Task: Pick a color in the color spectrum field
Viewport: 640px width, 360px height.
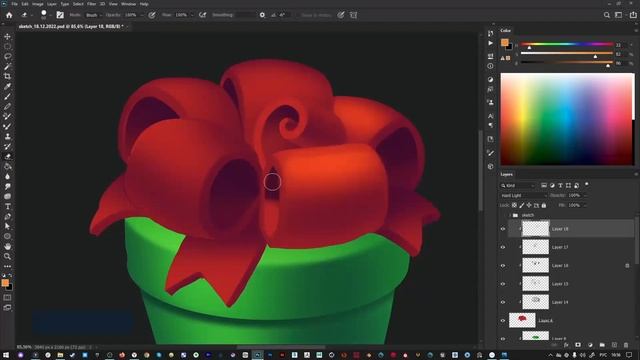Action: click(x=567, y=119)
